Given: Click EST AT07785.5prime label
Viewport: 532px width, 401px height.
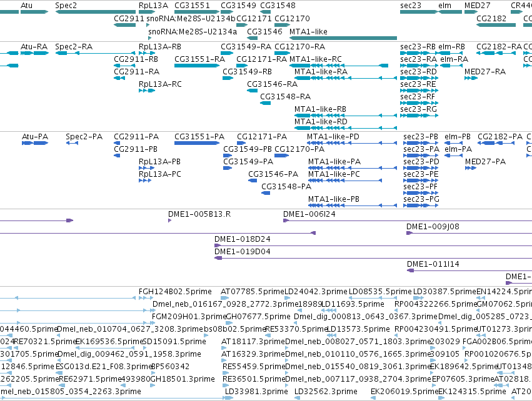Looking at the screenshot, I should (x=253, y=292).
